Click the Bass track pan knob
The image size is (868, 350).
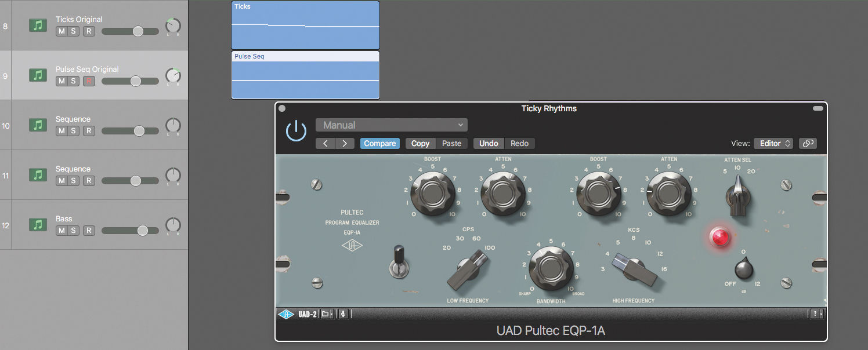pyautogui.click(x=173, y=225)
